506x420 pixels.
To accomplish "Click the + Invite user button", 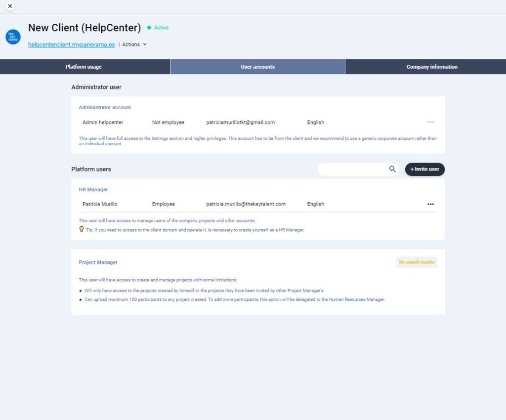I will [424, 169].
